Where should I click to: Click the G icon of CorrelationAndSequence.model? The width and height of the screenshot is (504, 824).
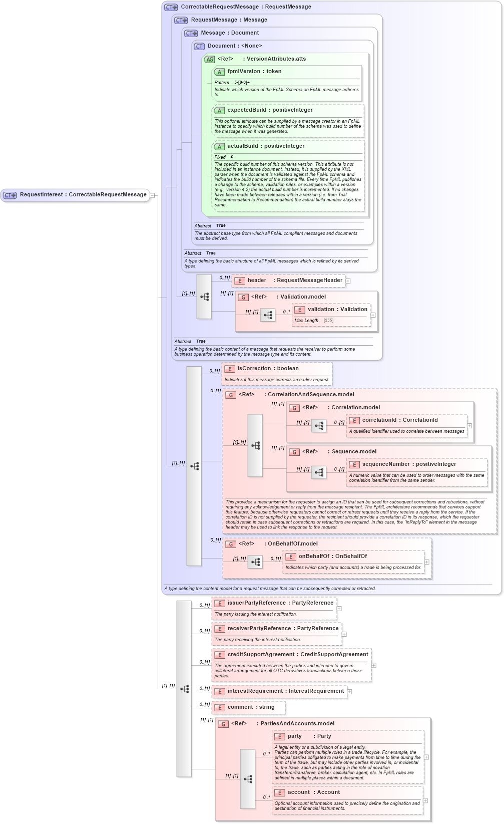231,395
